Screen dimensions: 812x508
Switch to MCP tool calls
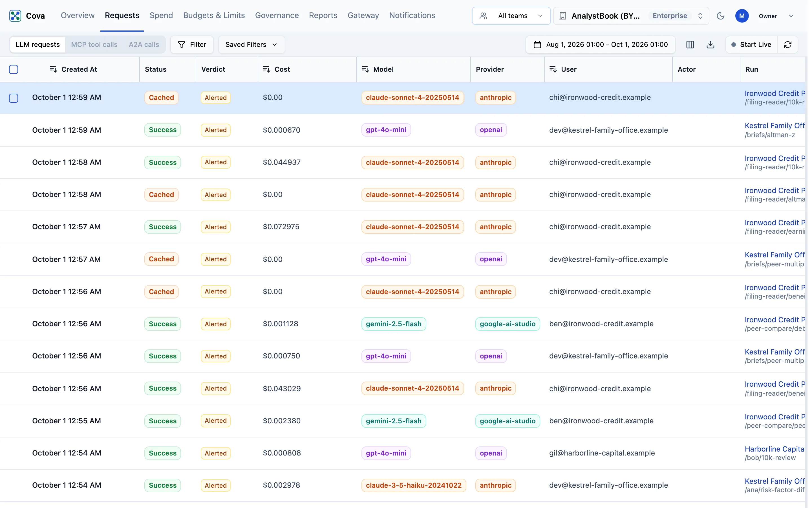[94, 45]
